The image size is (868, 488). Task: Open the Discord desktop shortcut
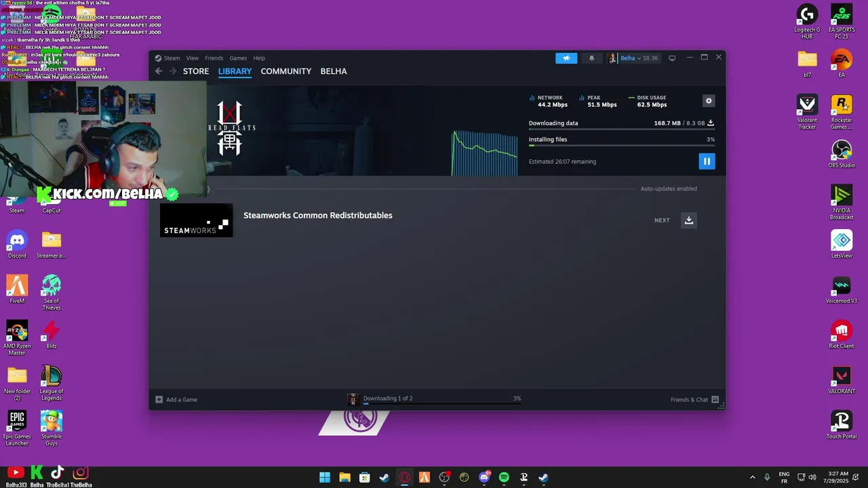17,245
